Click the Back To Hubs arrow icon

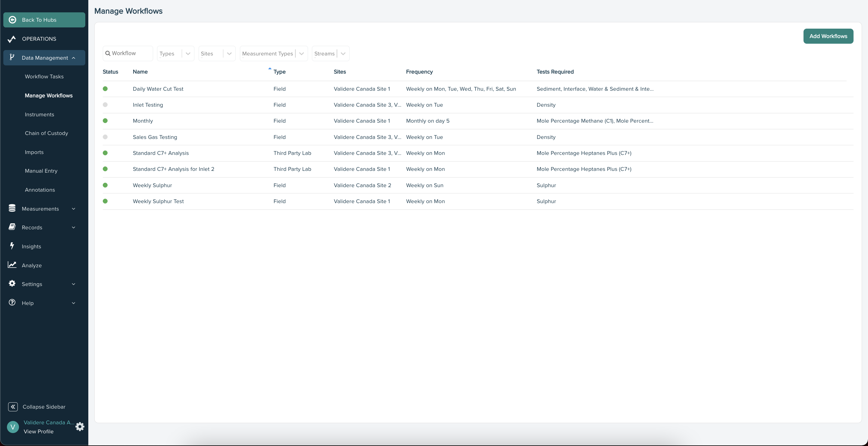[x=12, y=20]
